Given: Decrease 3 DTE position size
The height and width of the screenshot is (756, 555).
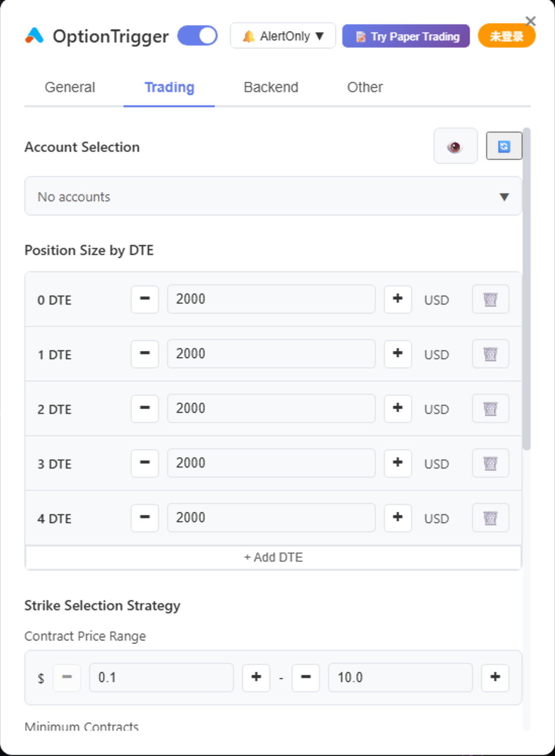Looking at the screenshot, I should coord(145,463).
